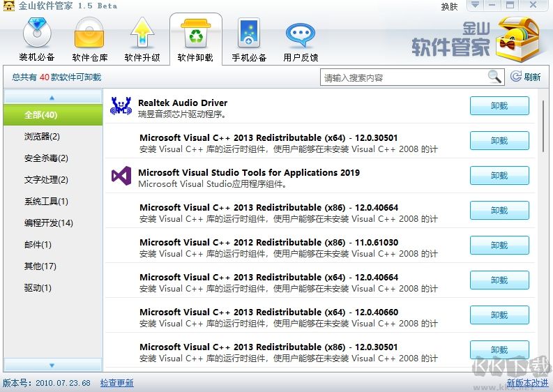Uninstall Visual C++ 2013 x64 12.0.40664
The image size is (553, 392).
coord(499,280)
